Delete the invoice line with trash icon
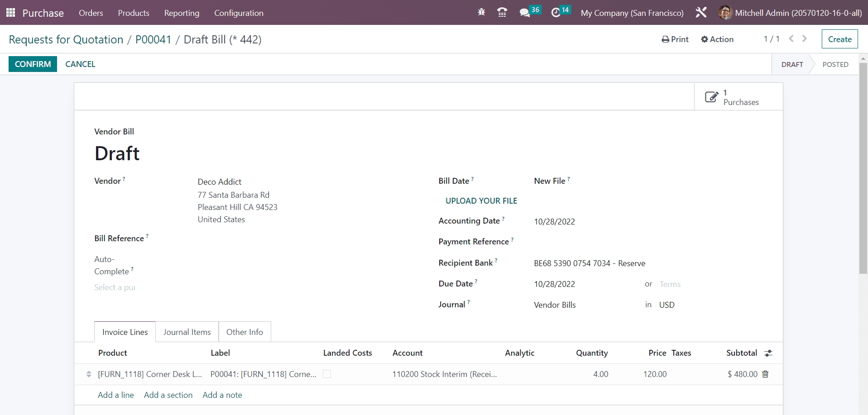Viewport: 868px width, 415px height. pyautogui.click(x=765, y=374)
